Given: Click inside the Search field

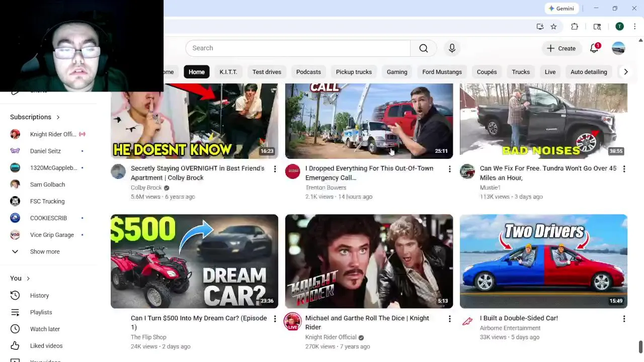Looking at the screenshot, I should click(x=298, y=48).
